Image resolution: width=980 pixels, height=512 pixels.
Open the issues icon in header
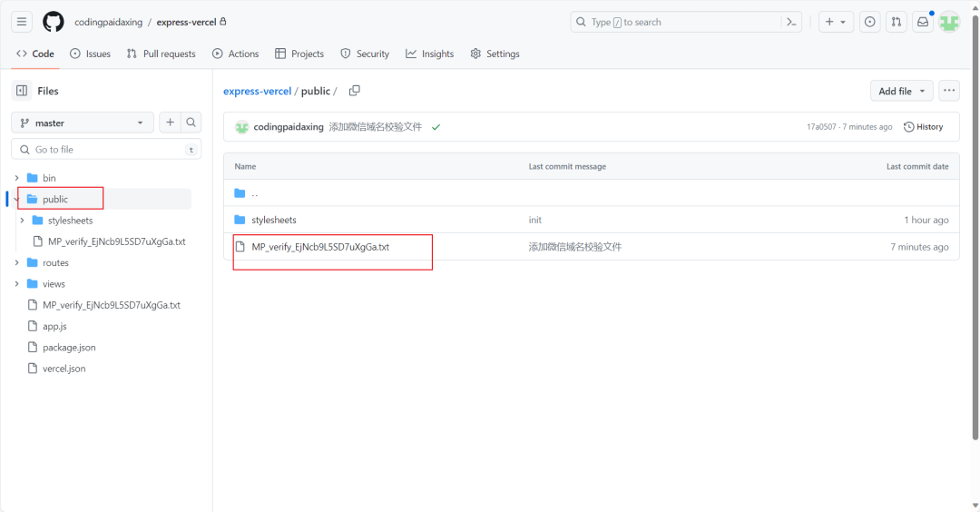coord(869,22)
